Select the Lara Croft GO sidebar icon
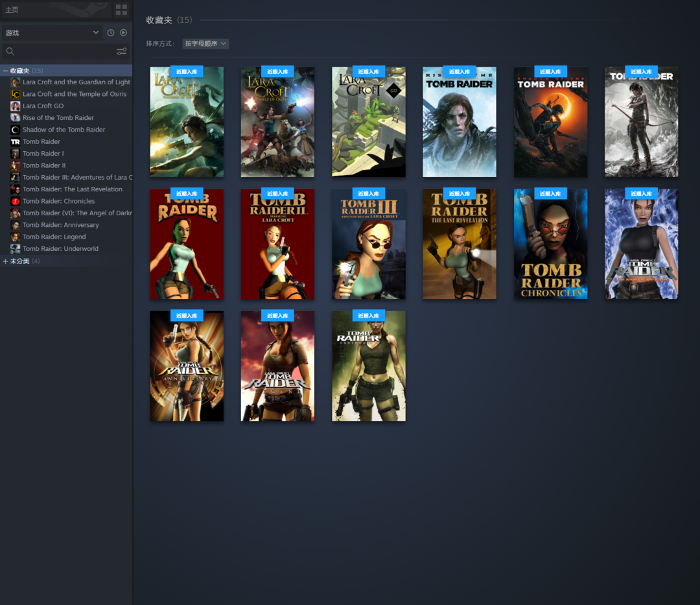This screenshot has width=700, height=605. (15, 106)
